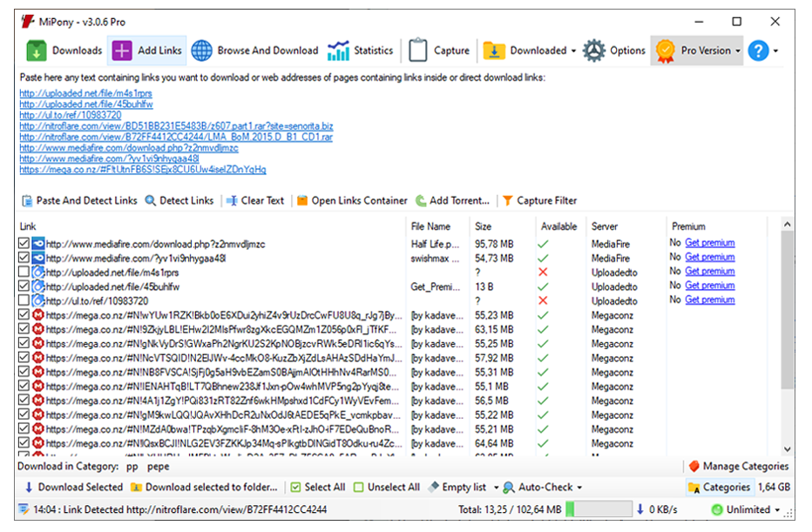Click Get premium for uploaded.net m4s1rprs row
Viewport: 812px width, 532px height.
(710, 271)
